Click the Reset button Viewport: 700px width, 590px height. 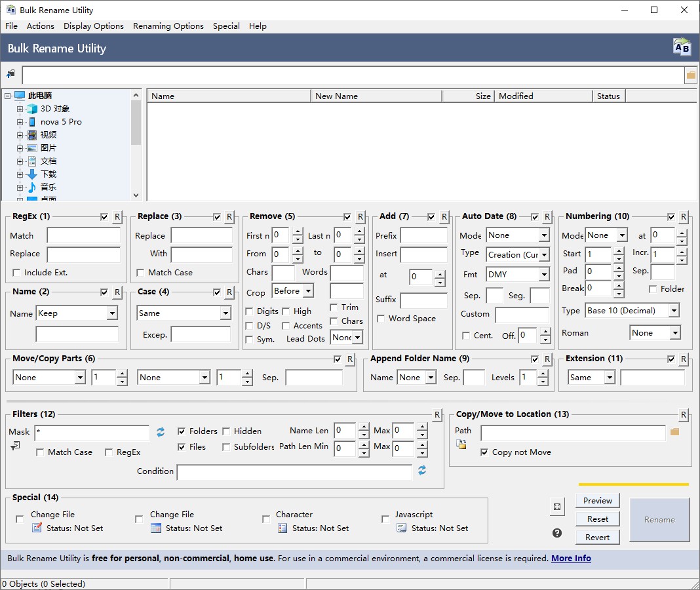pos(597,519)
